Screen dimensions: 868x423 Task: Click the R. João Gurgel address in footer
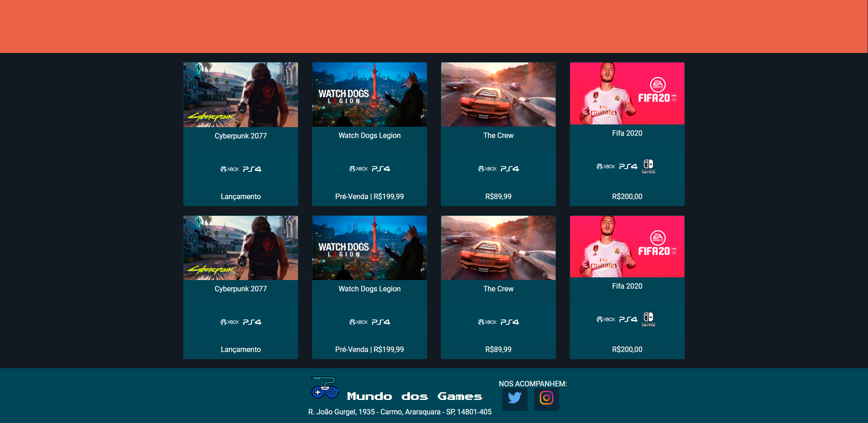(400, 412)
